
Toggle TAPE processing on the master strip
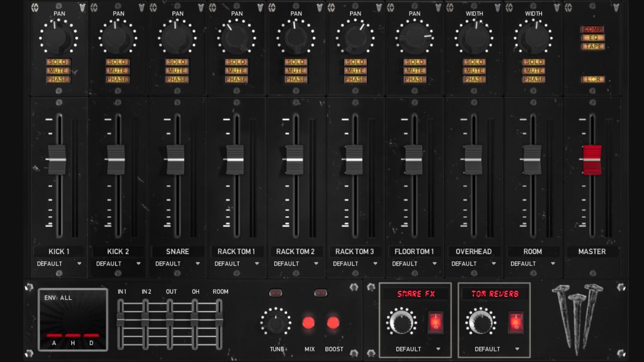coord(594,45)
